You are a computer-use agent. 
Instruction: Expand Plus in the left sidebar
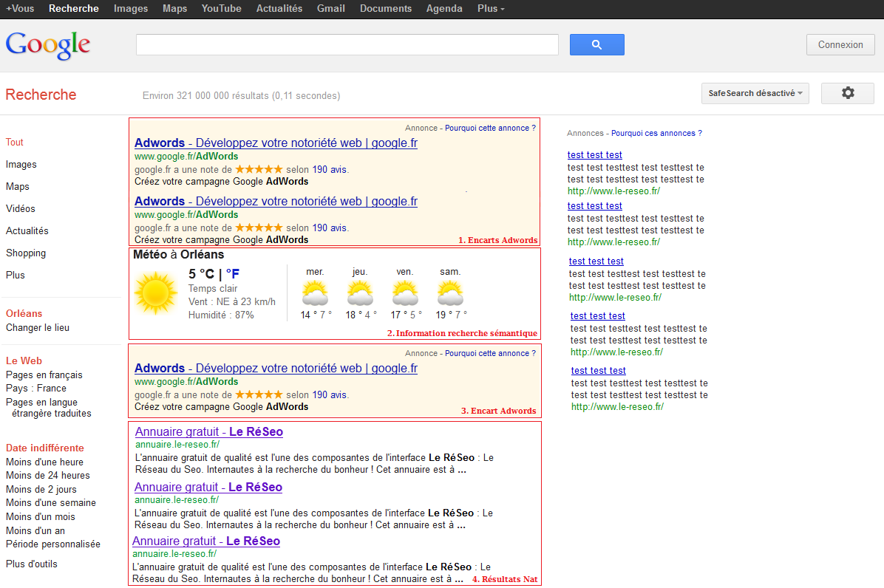pyautogui.click(x=16, y=275)
